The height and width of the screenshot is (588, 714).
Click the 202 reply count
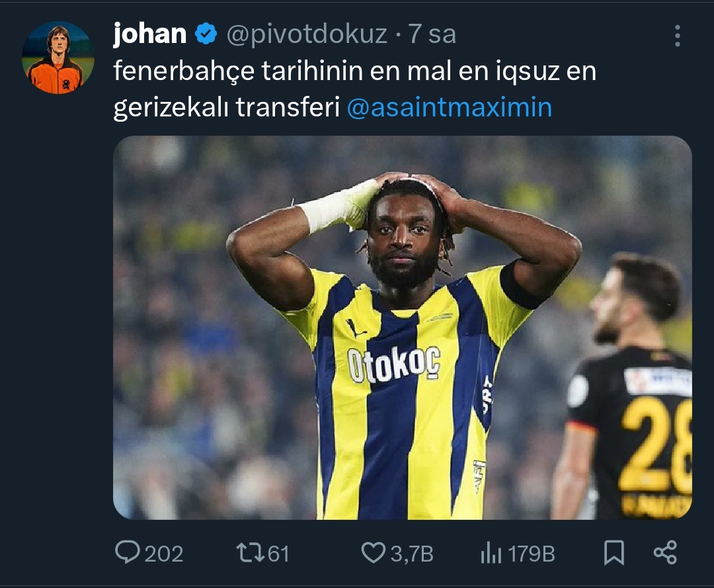164,554
